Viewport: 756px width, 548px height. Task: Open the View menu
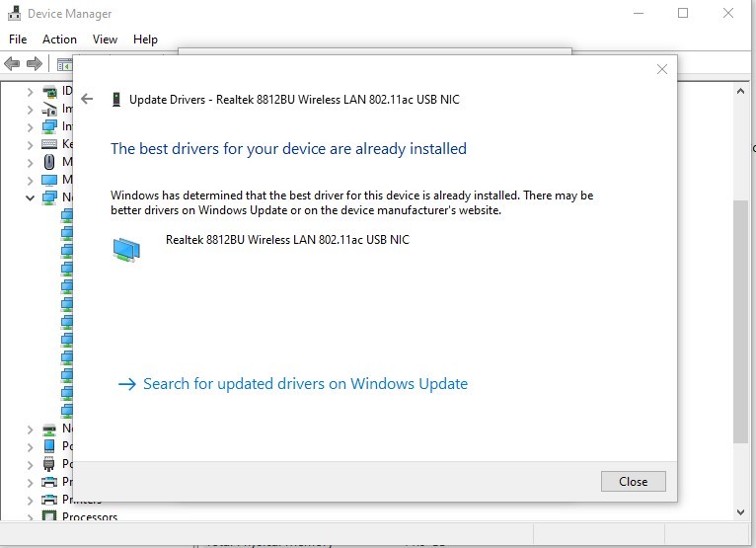point(105,39)
